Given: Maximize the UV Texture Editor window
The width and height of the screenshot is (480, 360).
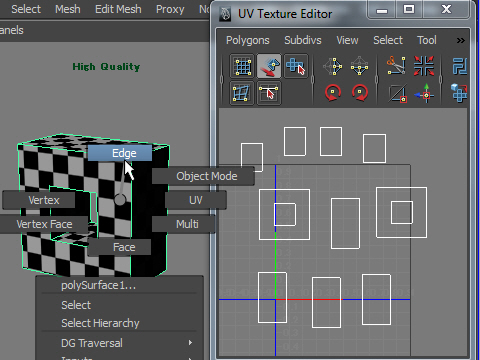Looking at the screenshot, I should (x=409, y=10).
